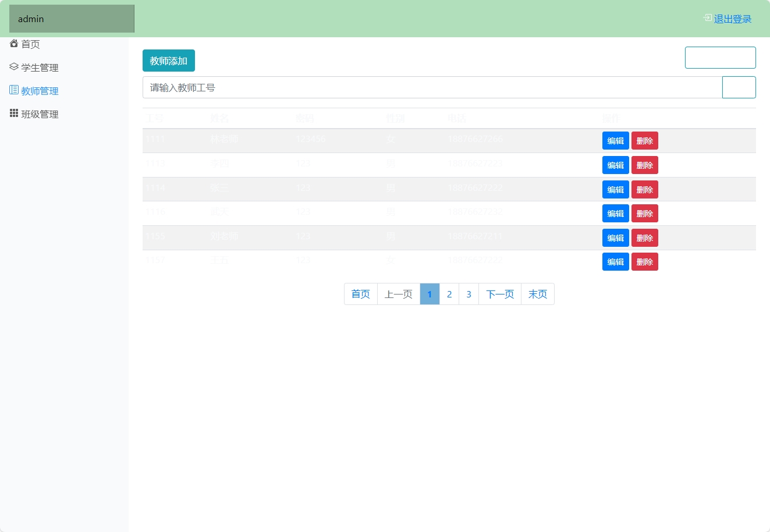
Task: Open 班级管理 via its sidebar icon
Action: [x=14, y=113]
